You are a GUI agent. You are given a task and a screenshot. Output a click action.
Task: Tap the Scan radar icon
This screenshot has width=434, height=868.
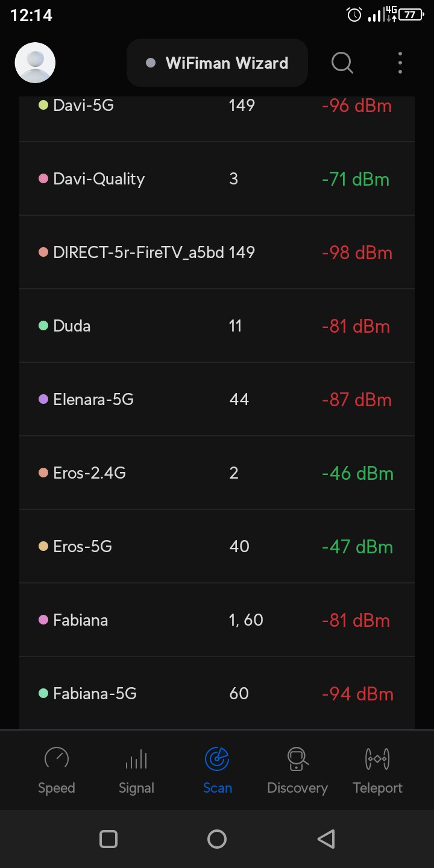pyautogui.click(x=217, y=759)
